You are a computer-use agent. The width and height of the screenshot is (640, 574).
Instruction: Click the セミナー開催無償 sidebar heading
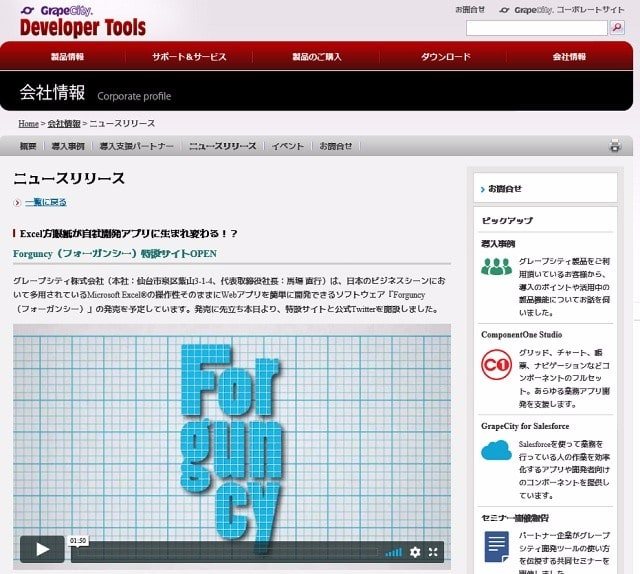coord(515,518)
